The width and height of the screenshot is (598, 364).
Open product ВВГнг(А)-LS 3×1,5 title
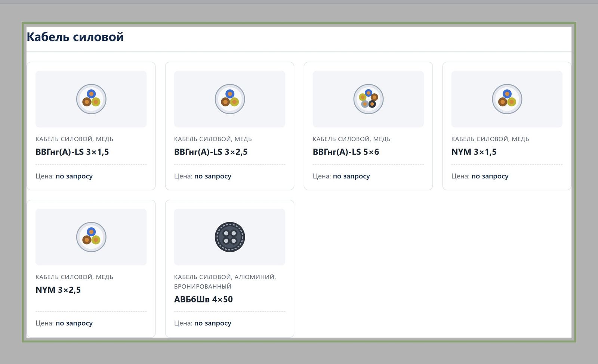coord(72,152)
